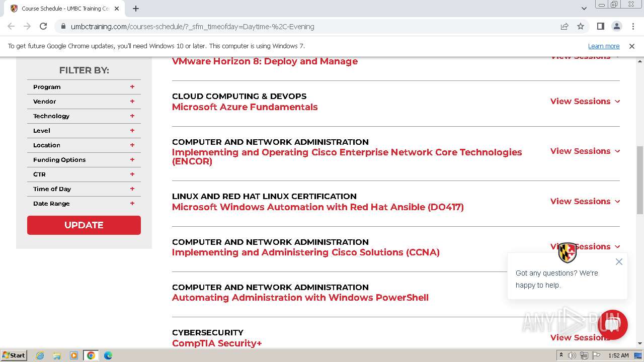Screen dimensions: 644x362
Task: Open Microsoft Azure Fundamentals course link
Action: point(245,107)
